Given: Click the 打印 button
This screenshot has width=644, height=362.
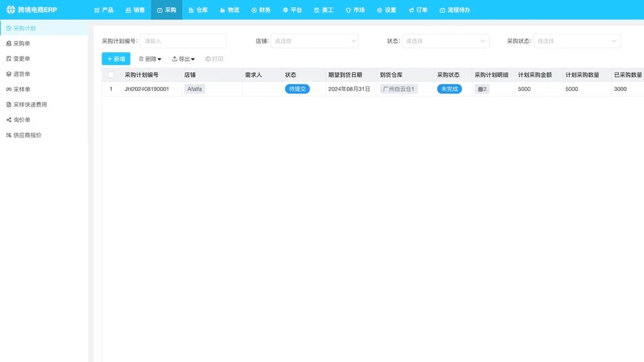Looking at the screenshot, I should click(x=214, y=59).
